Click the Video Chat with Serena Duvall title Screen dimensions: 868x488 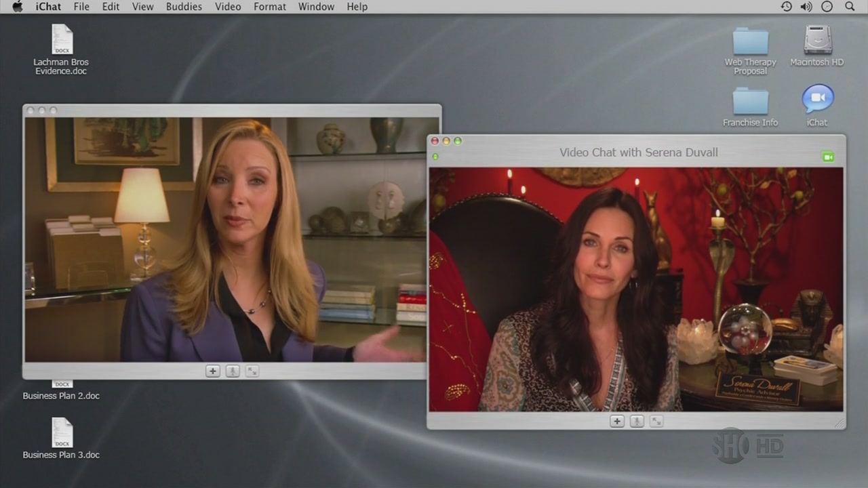click(639, 152)
